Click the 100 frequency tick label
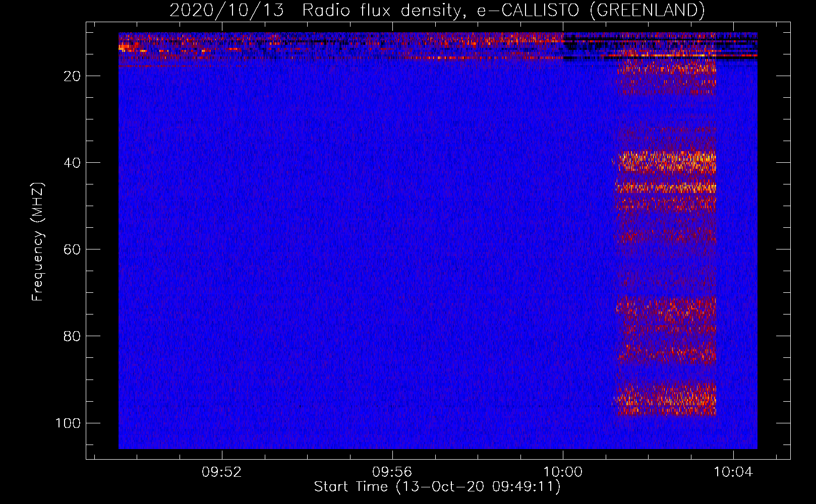Viewport: 816px width, 504px height. click(68, 423)
